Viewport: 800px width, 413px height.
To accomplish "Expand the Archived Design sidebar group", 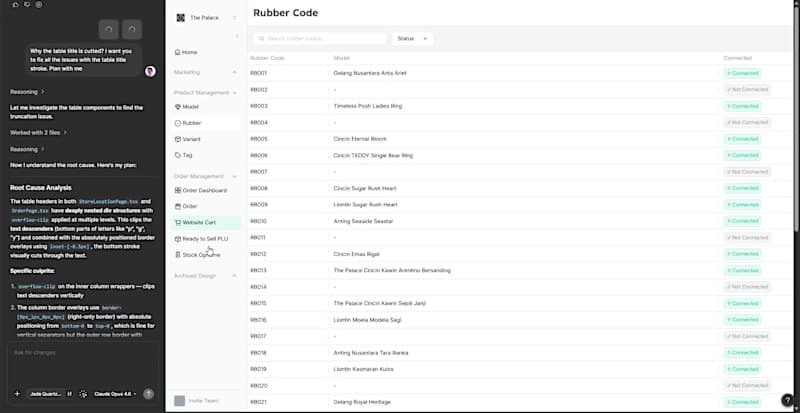I will tap(206, 276).
